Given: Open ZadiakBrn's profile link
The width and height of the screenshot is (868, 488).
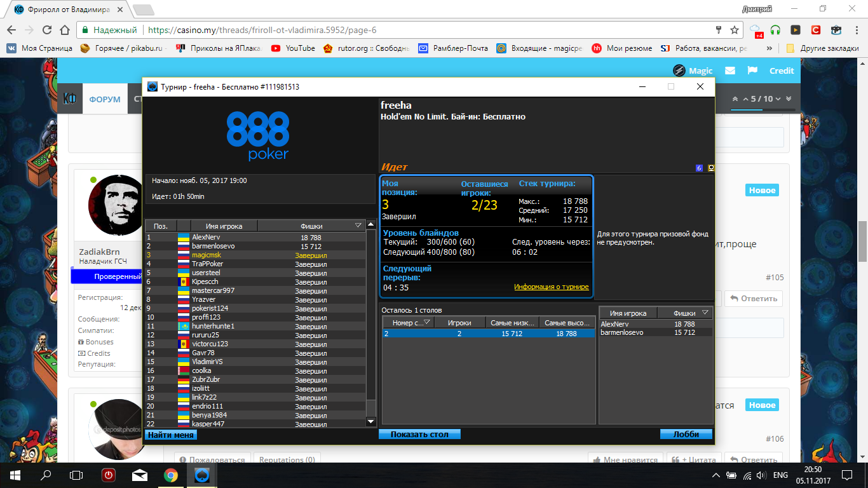Looking at the screenshot, I should (x=99, y=252).
